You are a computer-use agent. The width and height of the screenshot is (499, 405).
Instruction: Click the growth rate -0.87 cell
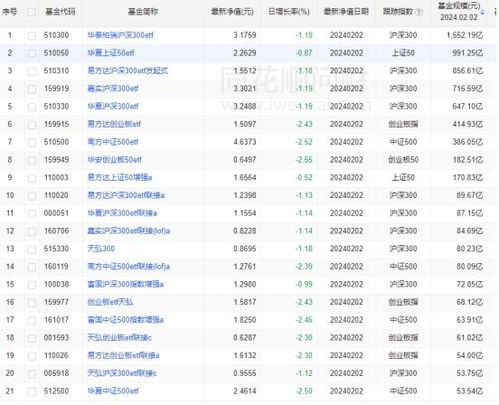(304, 53)
